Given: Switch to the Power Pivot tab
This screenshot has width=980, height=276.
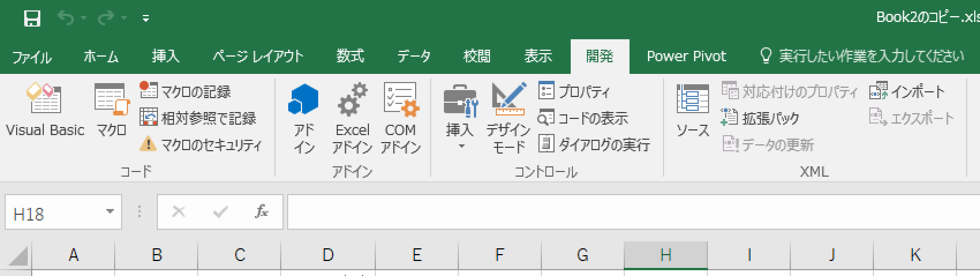Looking at the screenshot, I should (686, 56).
